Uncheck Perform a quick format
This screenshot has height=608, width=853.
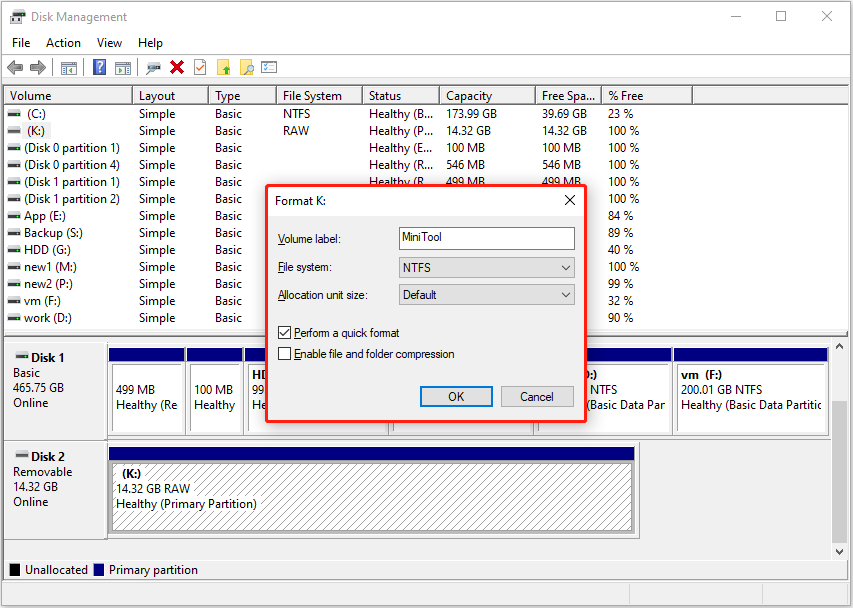pyautogui.click(x=284, y=331)
